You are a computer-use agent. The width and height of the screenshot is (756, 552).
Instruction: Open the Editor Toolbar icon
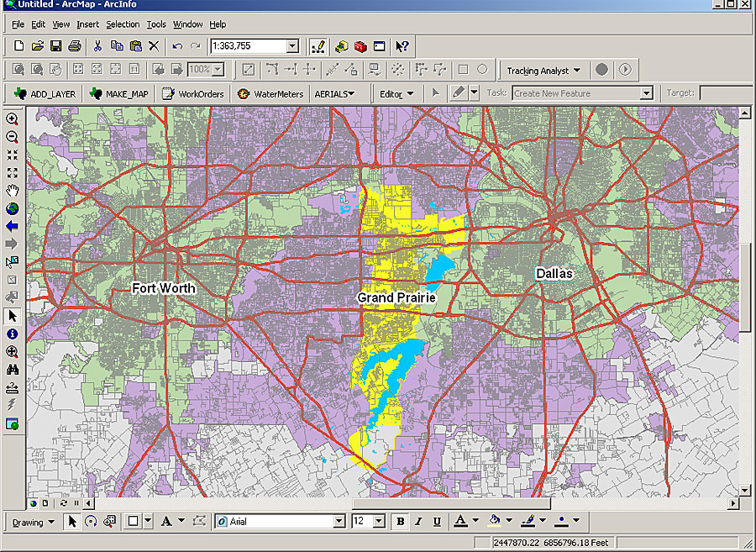[318, 46]
